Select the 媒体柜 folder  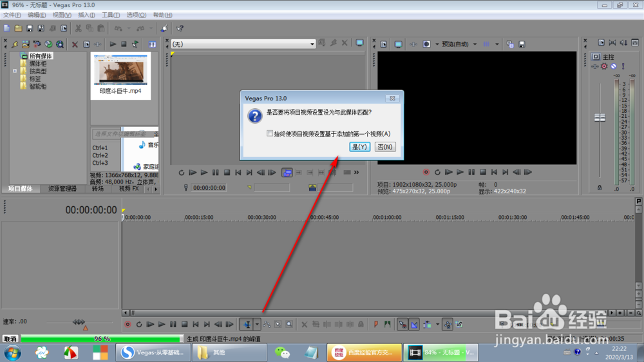click(38, 64)
